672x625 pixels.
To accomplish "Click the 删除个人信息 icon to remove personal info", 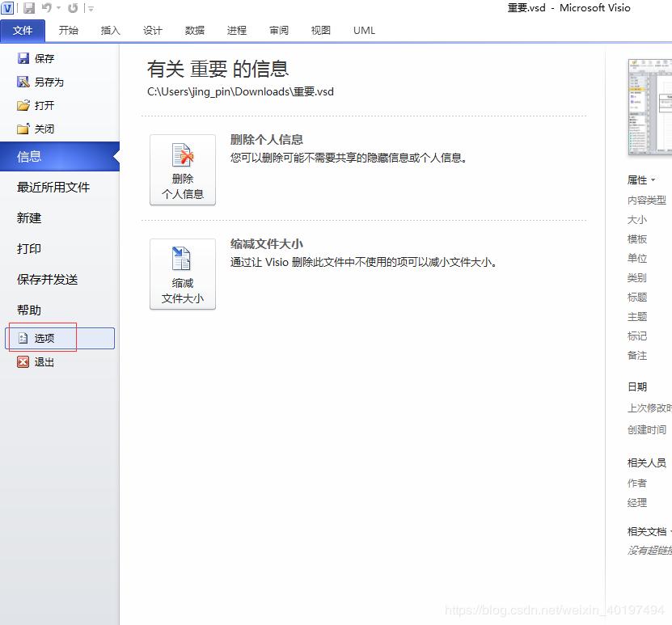I will 182,169.
